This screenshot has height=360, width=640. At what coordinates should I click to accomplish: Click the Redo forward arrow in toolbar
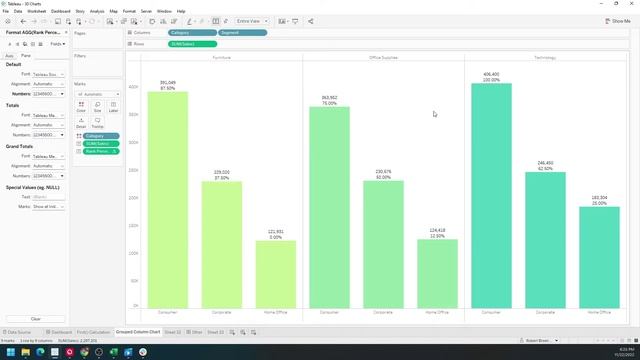click(34, 21)
